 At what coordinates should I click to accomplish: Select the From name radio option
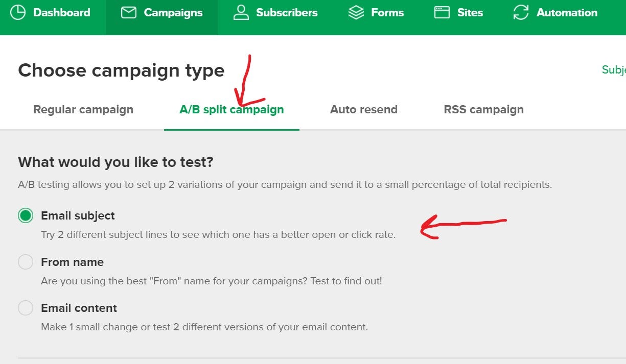point(26,262)
